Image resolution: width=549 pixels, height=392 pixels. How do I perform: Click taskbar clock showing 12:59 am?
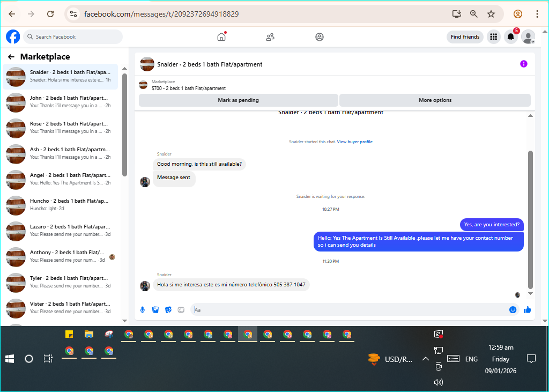pos(501,359)
